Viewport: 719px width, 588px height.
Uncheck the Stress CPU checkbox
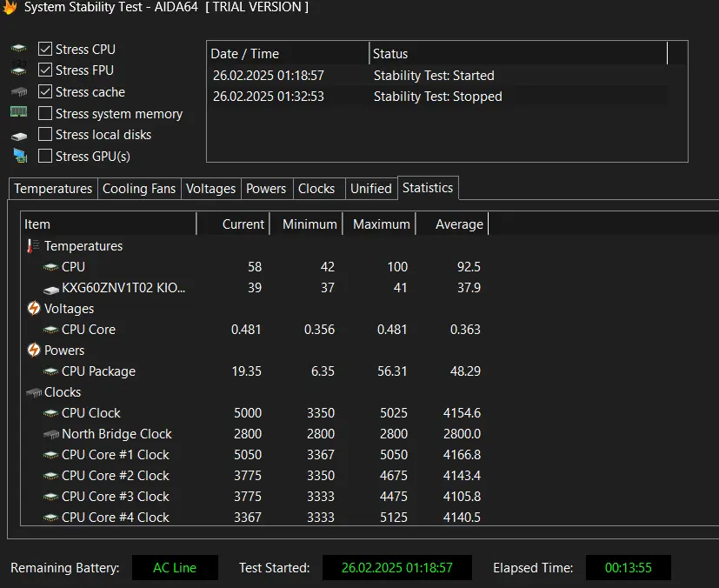pyautogui.click(x=45, y=49)
